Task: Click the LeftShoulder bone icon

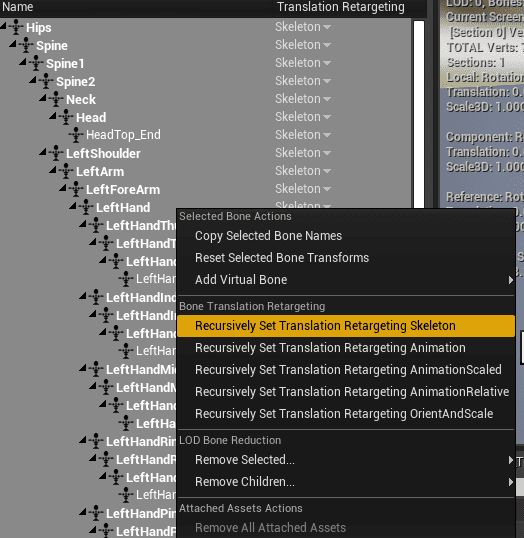Action: point(56,153)
